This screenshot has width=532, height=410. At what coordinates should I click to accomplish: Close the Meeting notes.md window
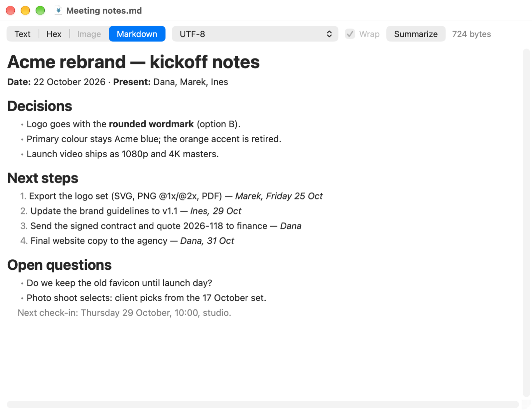tap(11, 10)
